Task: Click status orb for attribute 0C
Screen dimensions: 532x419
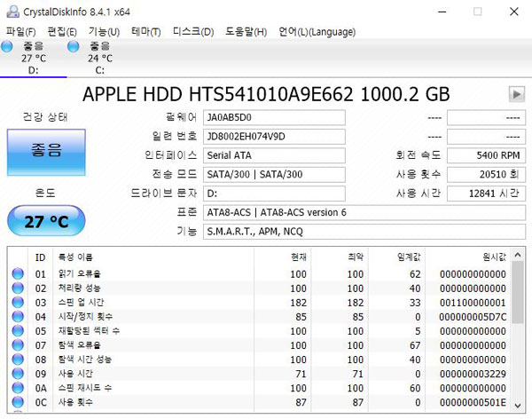Action: pyautogui.click(x=18, y=402)
